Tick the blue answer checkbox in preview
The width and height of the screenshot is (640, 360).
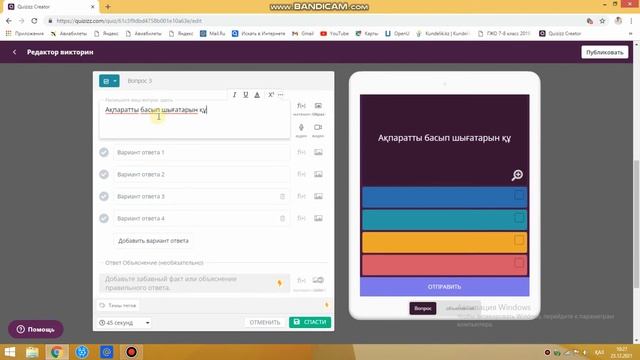(x=519, y=196)
